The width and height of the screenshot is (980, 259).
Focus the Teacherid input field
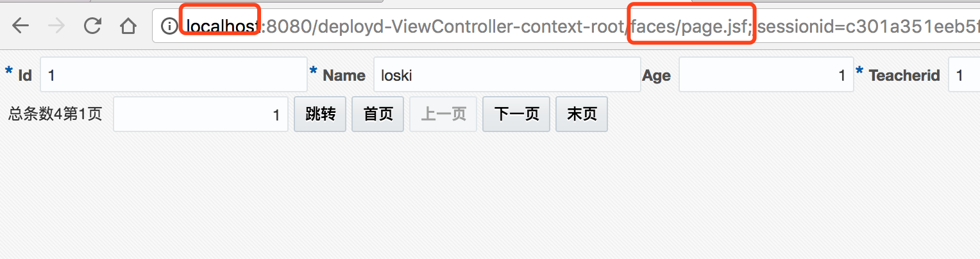(964, 75)
